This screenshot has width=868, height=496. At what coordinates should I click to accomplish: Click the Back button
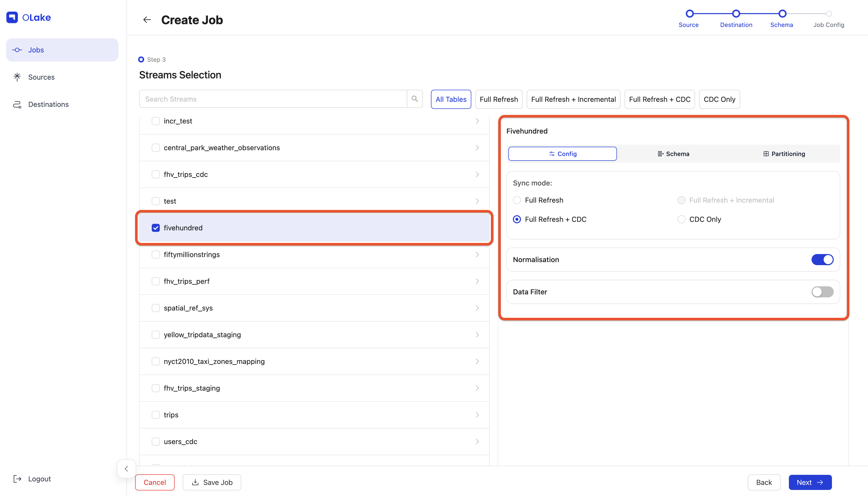pos(764,482)
